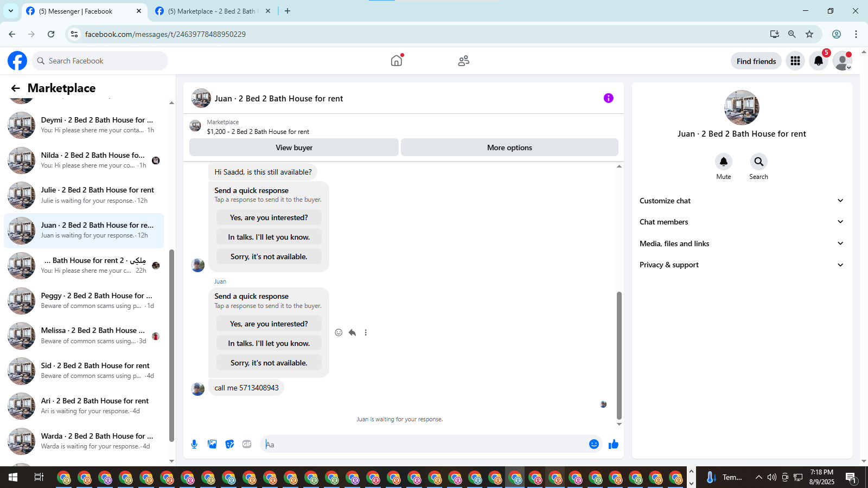Close the Messenger | Facebook tab

(x=139, y=11)
